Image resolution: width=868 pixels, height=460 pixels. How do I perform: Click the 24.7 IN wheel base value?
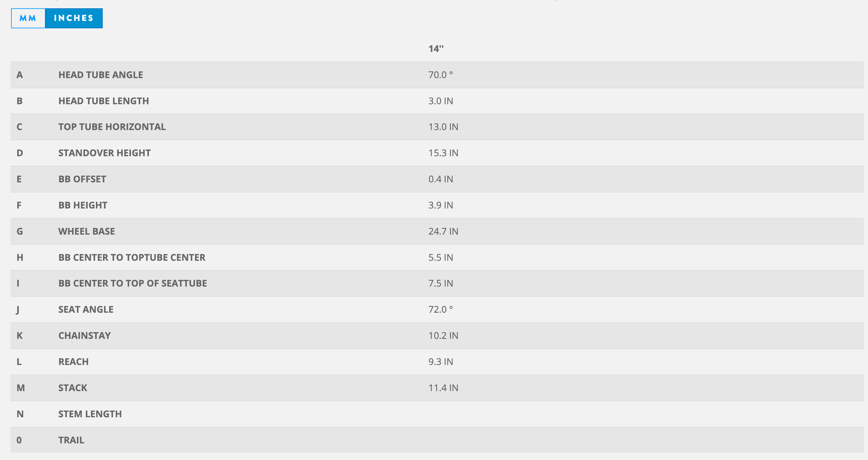[443, 231]
